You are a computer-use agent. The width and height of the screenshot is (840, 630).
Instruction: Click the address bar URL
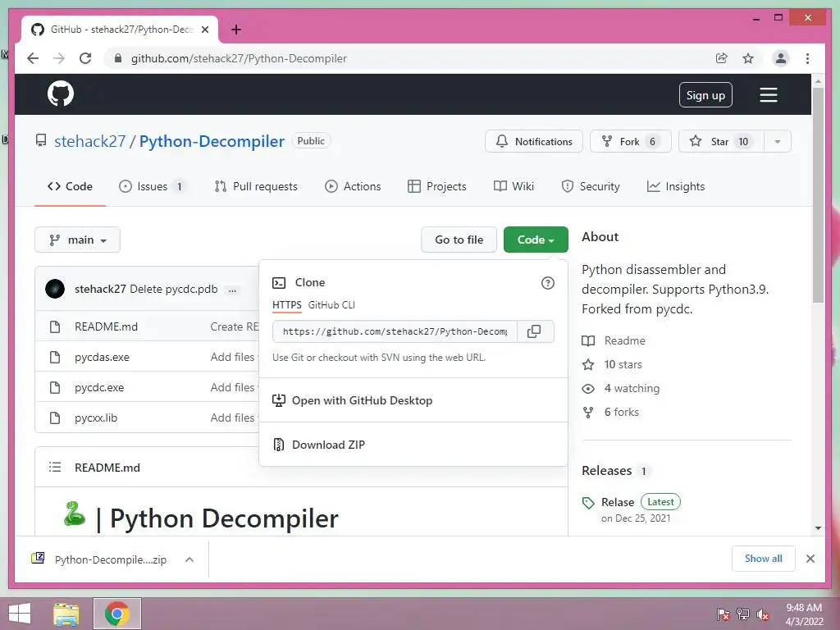(x=239, y=58)
